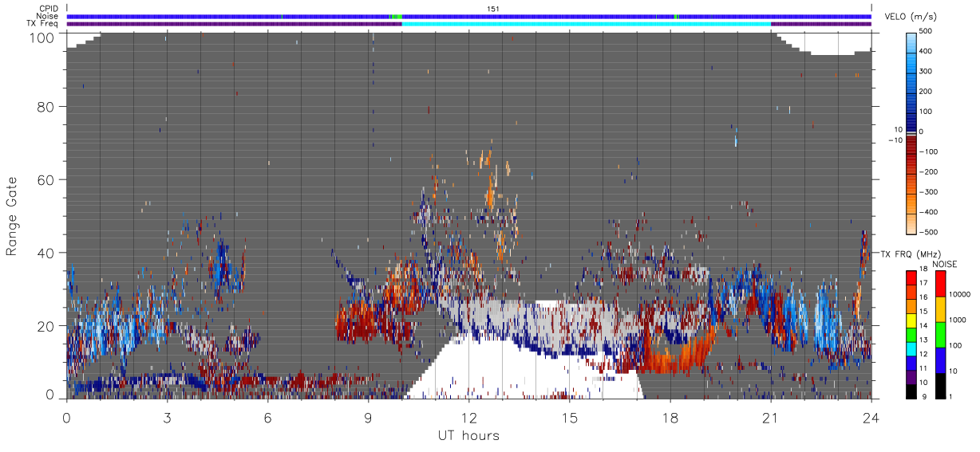
Task: Click the CPID label at top left
Action: point(49,9)
